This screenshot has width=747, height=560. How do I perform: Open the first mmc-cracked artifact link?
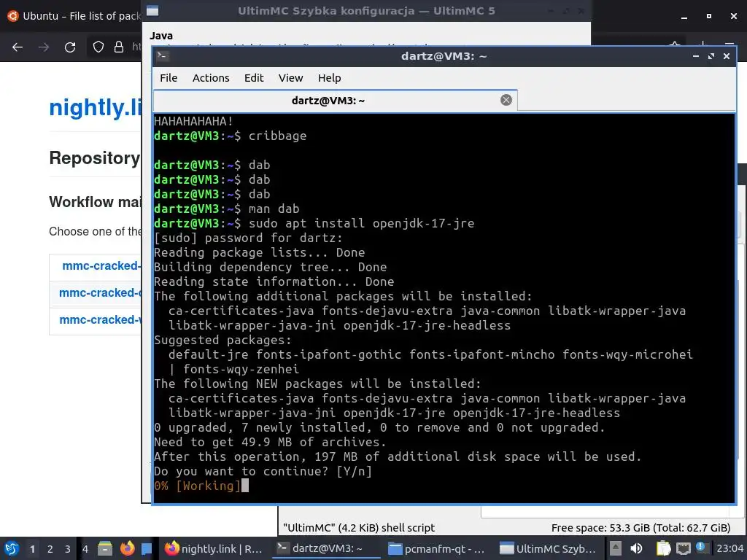point(101,265)
